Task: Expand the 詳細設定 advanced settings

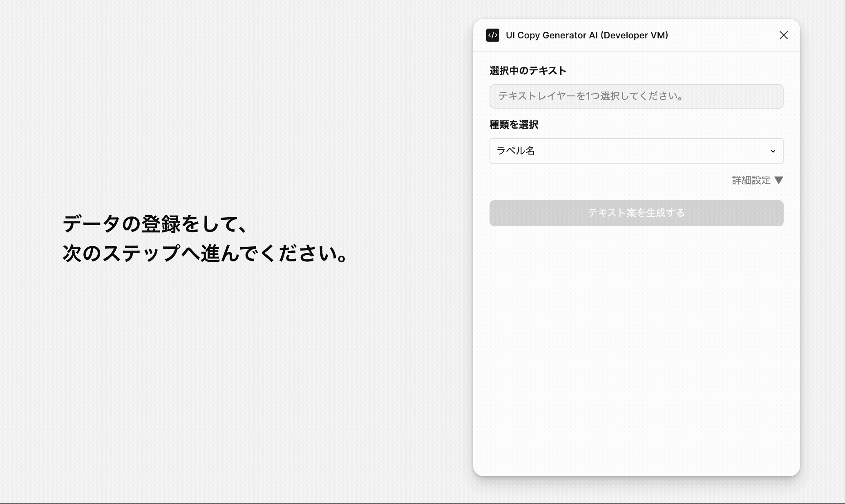Action: [x=751, y=180]
